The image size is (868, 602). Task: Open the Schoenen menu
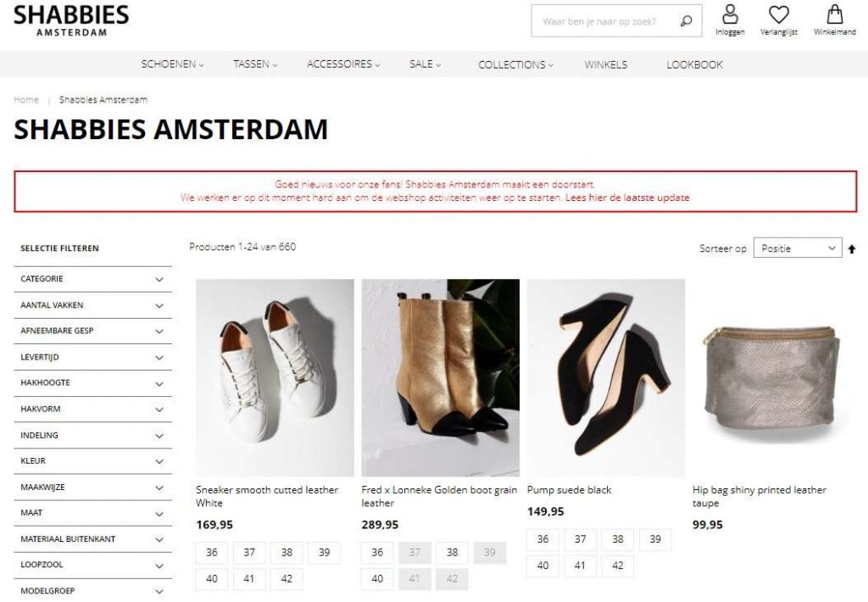coord(172,64)
